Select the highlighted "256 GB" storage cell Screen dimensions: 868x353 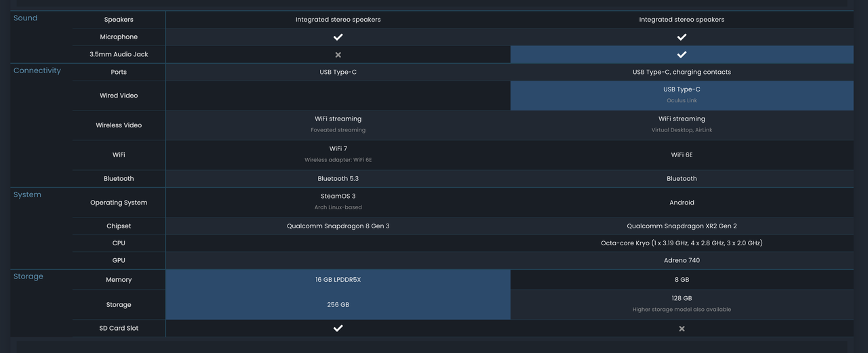(x=338, y=305)
